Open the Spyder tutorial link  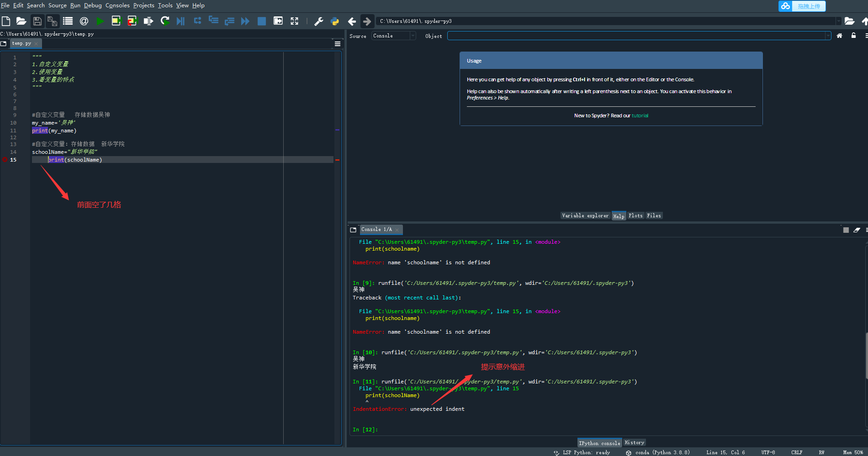pyautogui.click(x=640, y=115)
